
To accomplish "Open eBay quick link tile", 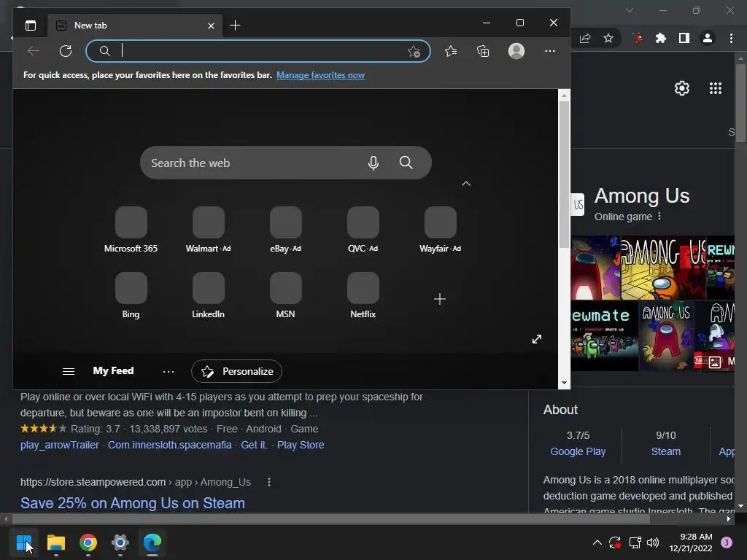I will click(x=285, y=230).
